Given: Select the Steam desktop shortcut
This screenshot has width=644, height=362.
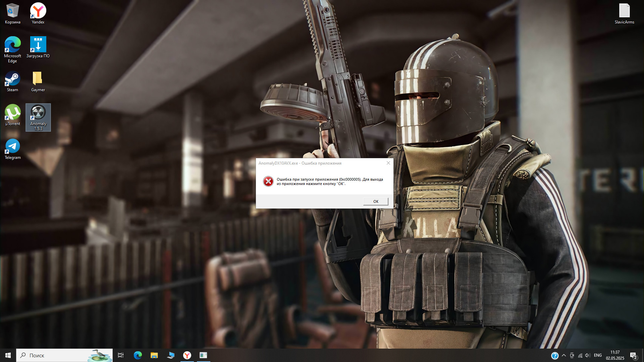Looking at the screenshot, I should point(13,81).
